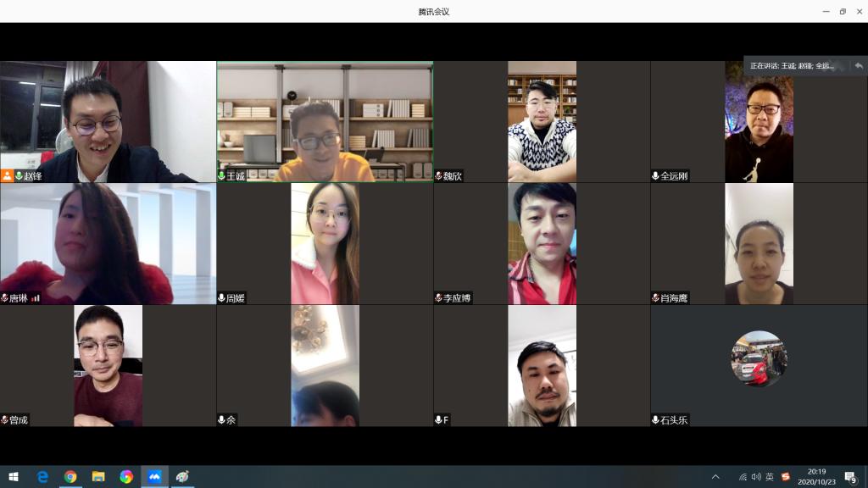Image resolution: width=868 pixels, height=488 pixels.
Task: Select 唐琳's video tile
Action: [x=108, y=244]
